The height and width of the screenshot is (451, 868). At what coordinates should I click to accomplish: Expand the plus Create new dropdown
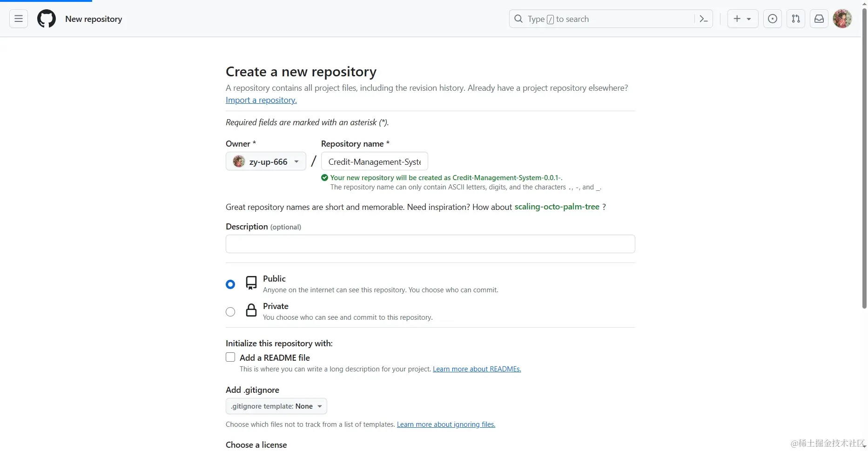coord(742,19)
